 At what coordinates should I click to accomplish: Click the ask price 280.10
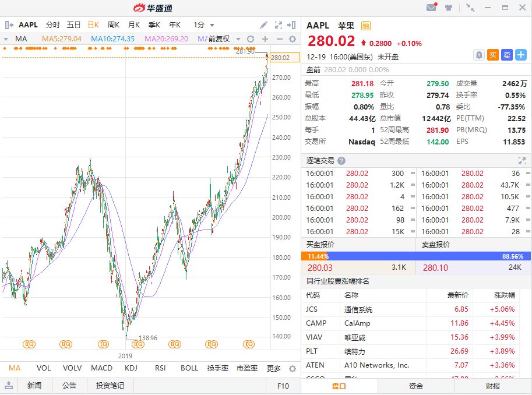(x=435, y=268)
